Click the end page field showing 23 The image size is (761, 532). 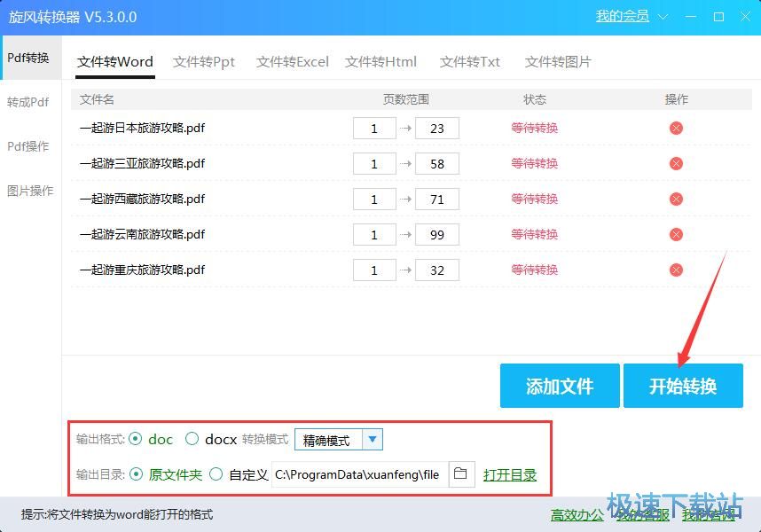pos(436,129)
